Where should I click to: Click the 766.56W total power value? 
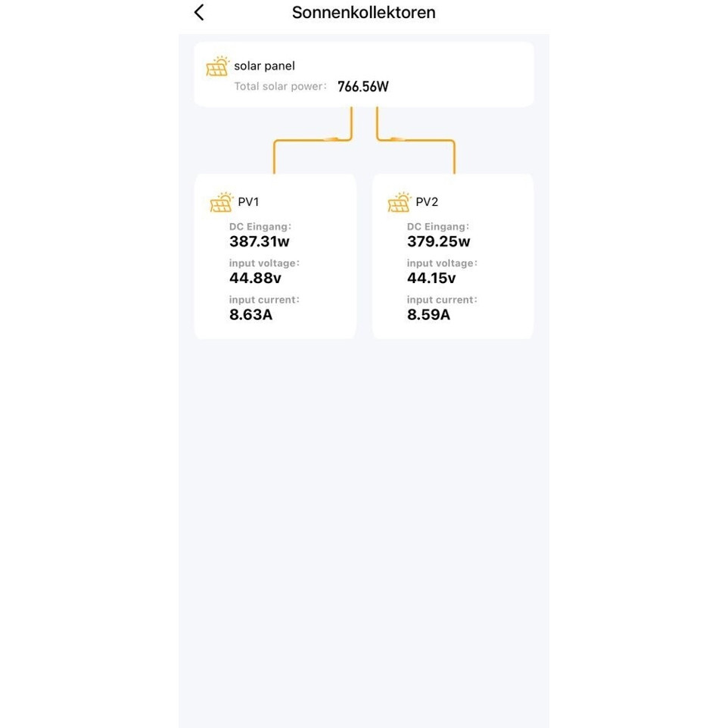[x=362, y=86]
